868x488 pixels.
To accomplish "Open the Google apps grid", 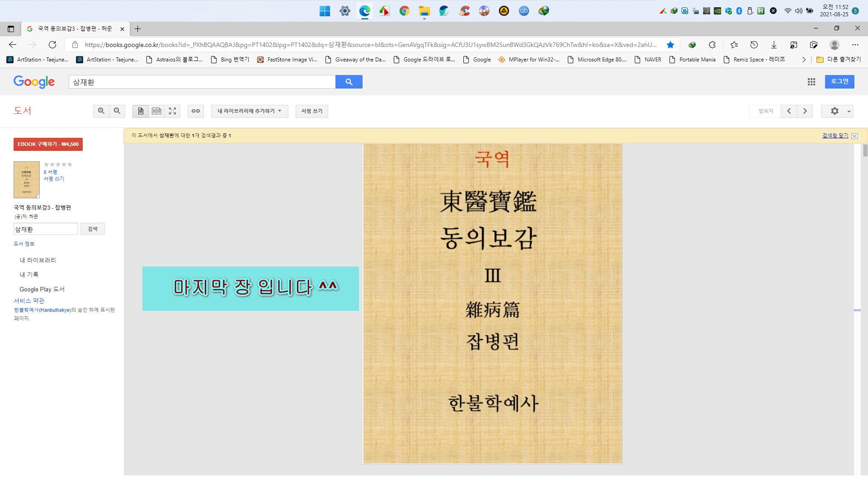I will [x=811, y=82].
